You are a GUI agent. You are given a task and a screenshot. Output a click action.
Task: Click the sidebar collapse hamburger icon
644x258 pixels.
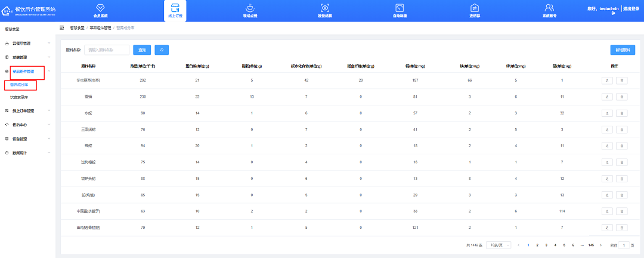pyautogui.click(x=62, y=27)
